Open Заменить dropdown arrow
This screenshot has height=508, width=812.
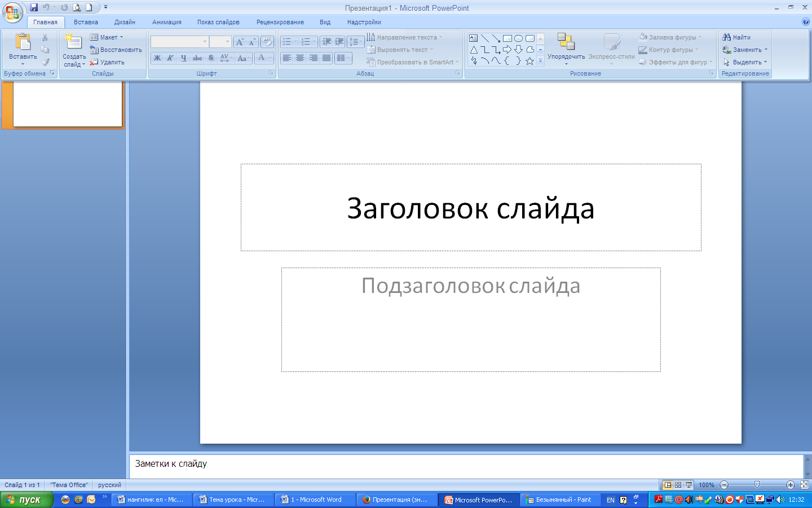(766, 50)
